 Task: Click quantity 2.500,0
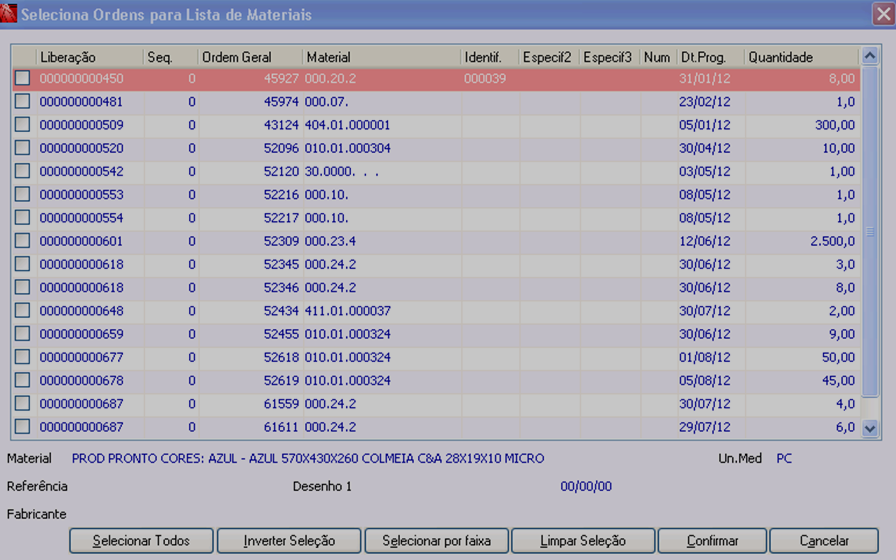pyautogui.click(x=833, y=241)
